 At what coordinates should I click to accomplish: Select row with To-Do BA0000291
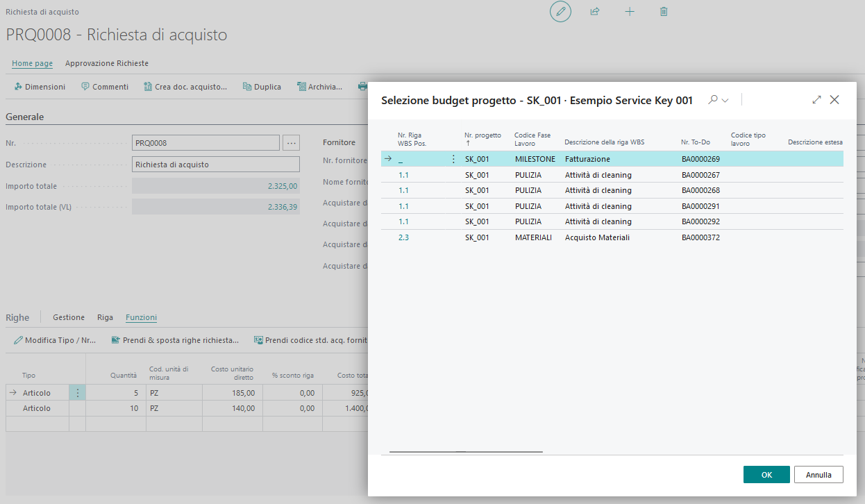pos(612,206)
